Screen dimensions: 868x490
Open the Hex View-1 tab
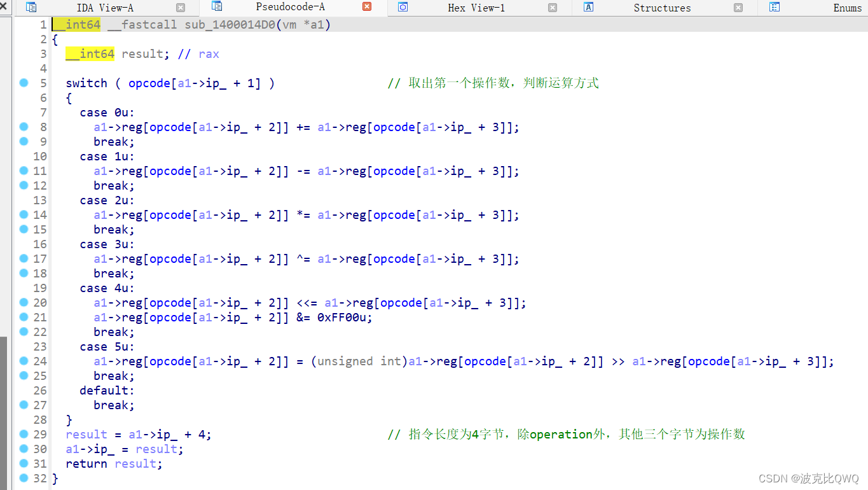coord(476,8)
